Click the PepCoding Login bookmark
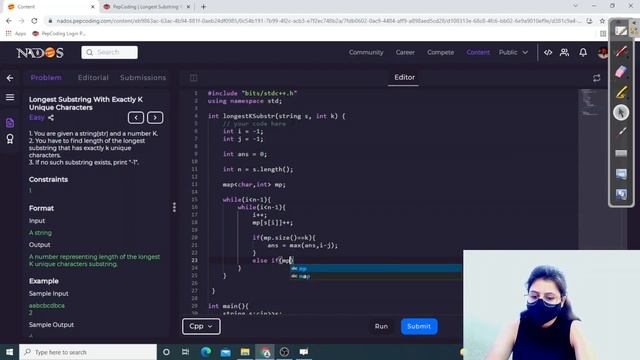The width and height of the screenshot is (640, 360). tap(59, 33)
